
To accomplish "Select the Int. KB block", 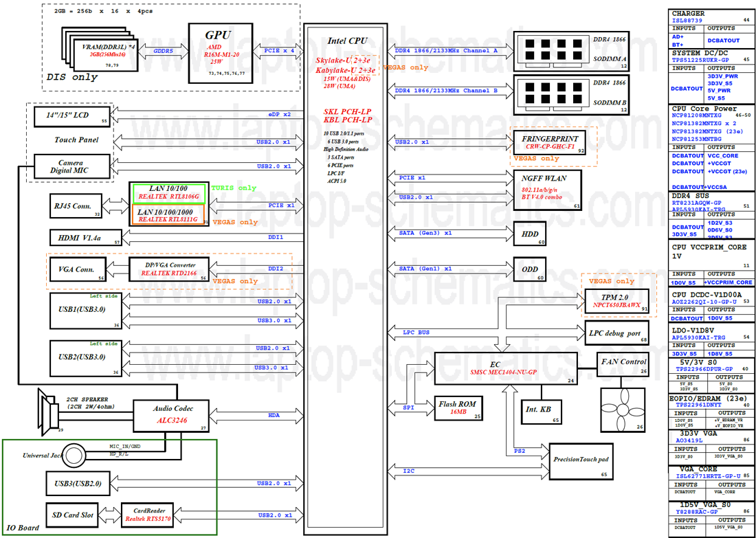I will pyautogui.click(x=542, y=412).
